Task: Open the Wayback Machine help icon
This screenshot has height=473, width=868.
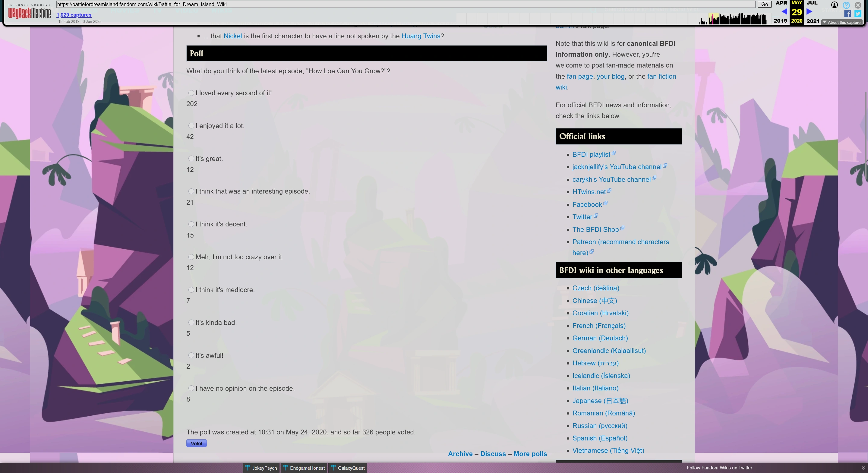Action: [846, 5]
